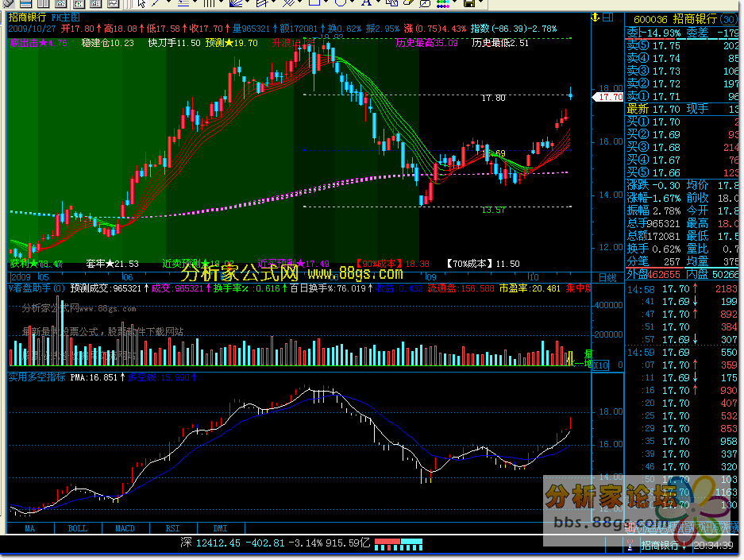Switch to the MACD indicator tab
744x560 pixels.
(125, 528)
